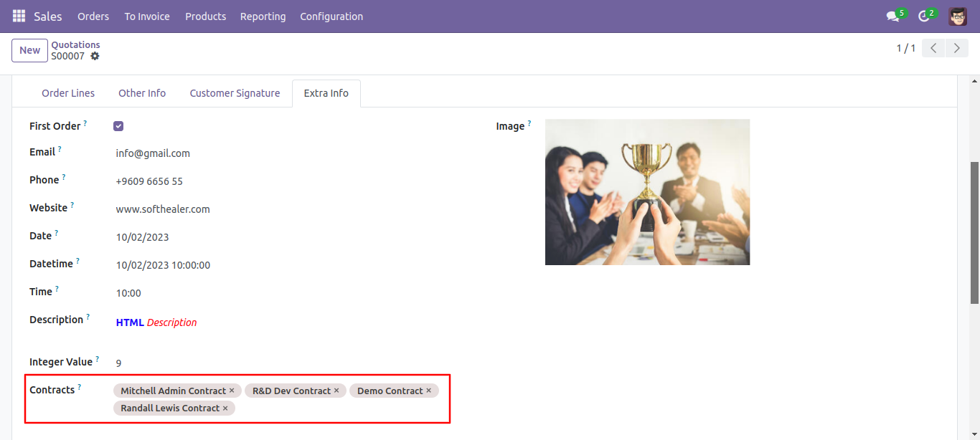Click the Website field www.softhealer.com
The width and height of the screenshot is (980, 440).
click(163, 209)
